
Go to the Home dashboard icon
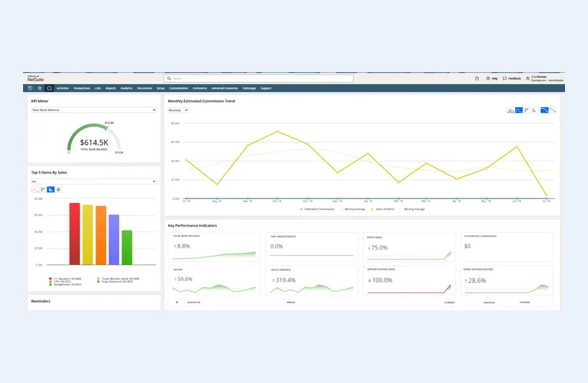[x=49, y=88]
